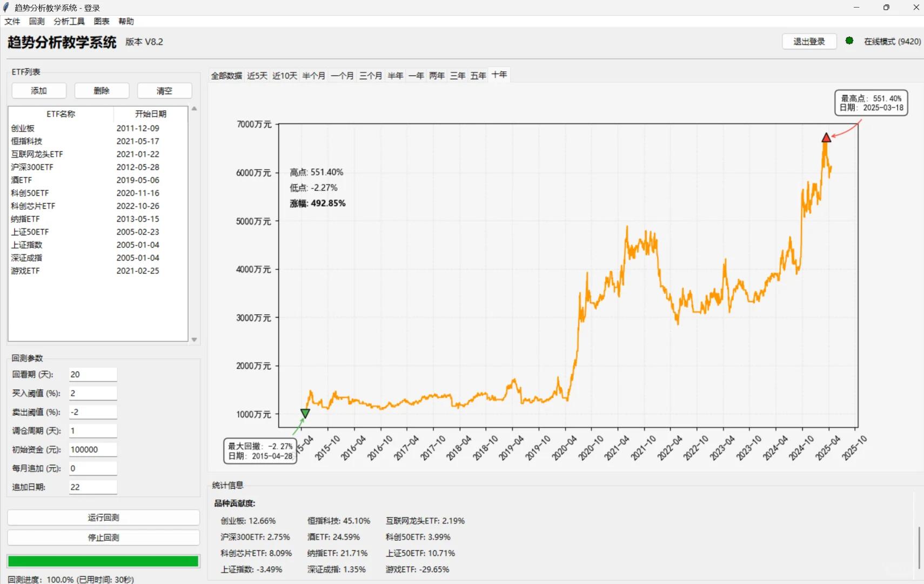The height and width of the screenshot is (584, 924).
Task: Click the green drawdown triangle marker on chart
Action: tap(305, 413)
